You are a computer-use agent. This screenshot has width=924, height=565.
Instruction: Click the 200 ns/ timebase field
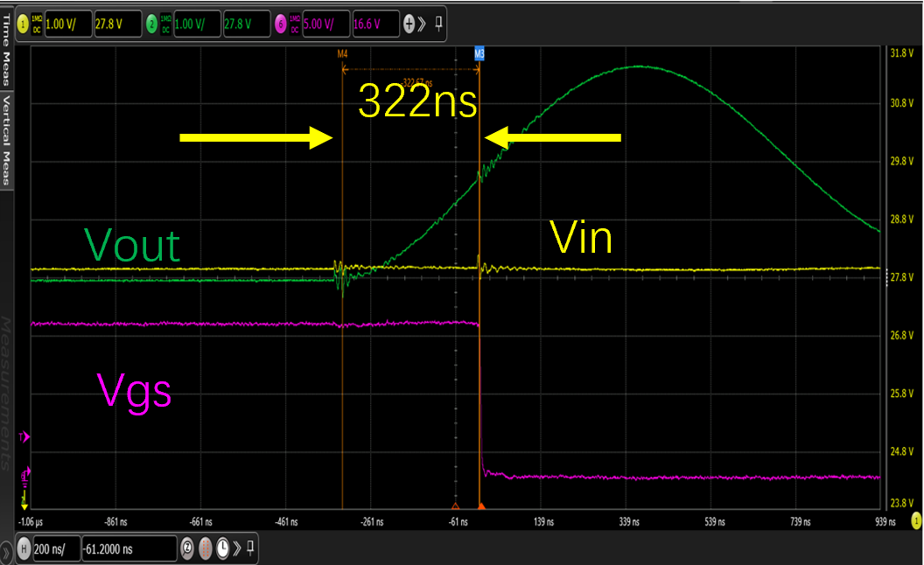[56, 548]
